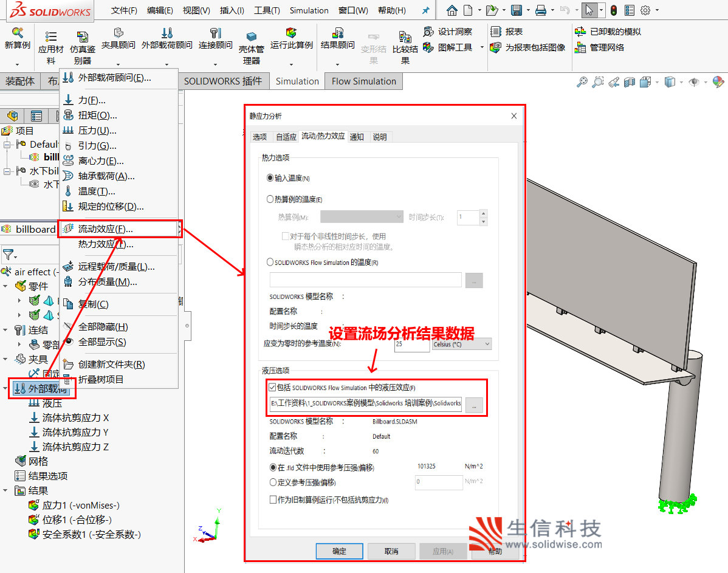Select SOLIDWORKS Flow Simulation 的温度 radio
This screenshot has width=728, height=573.
270,262
